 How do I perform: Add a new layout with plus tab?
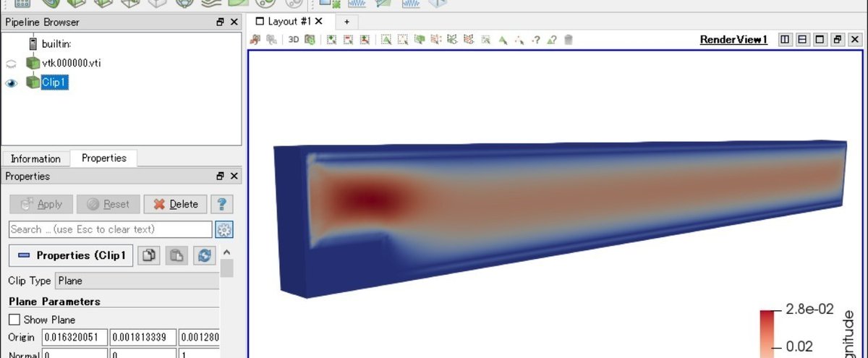pos(346,22)
